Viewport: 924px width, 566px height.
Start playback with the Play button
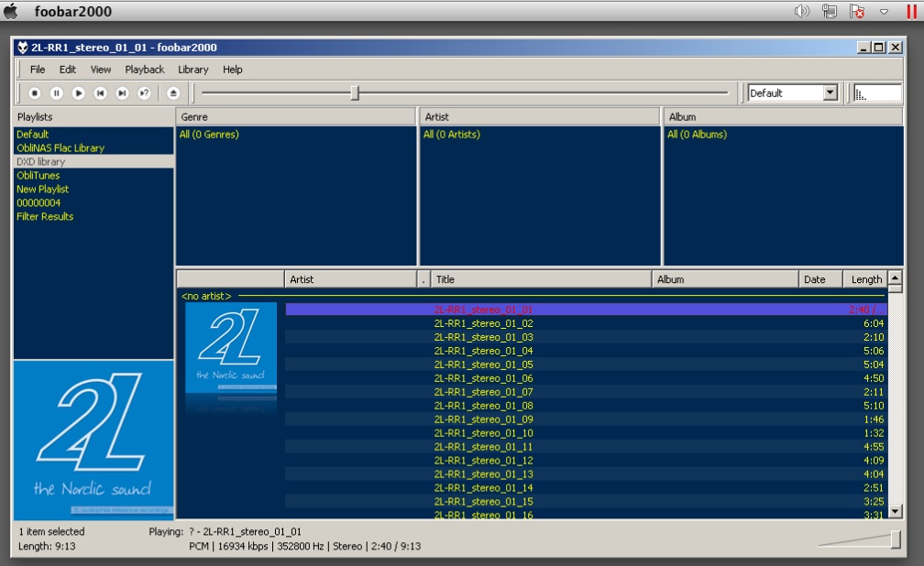[x=79, y=93]
